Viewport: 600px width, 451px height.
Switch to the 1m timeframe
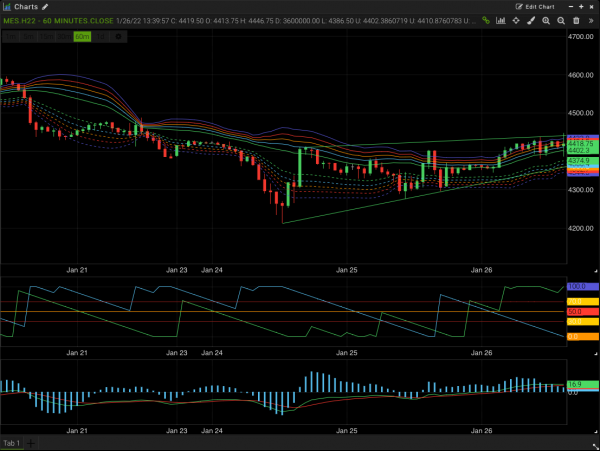pyautogui.click(x=11, y=37)
